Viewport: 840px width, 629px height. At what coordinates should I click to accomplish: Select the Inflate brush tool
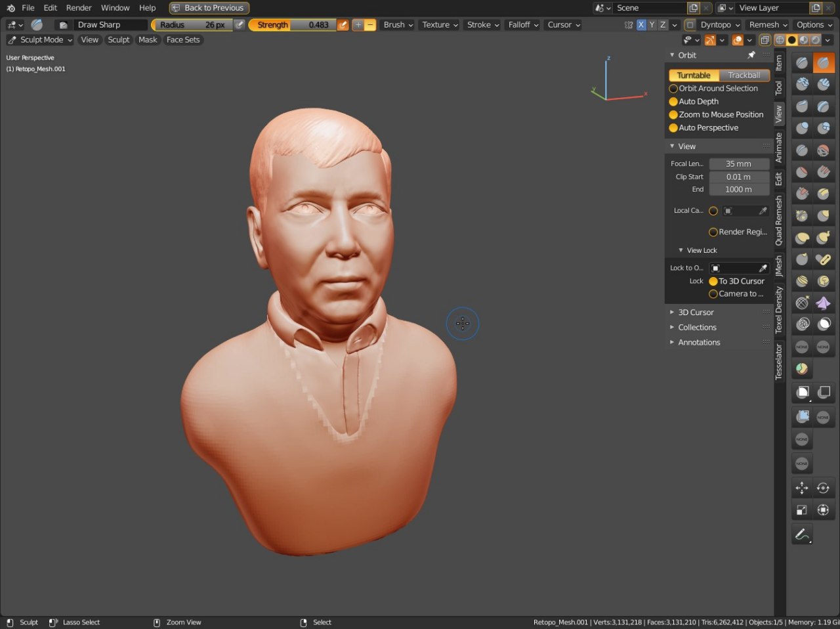pyautogui.click(x=802, y=128)
